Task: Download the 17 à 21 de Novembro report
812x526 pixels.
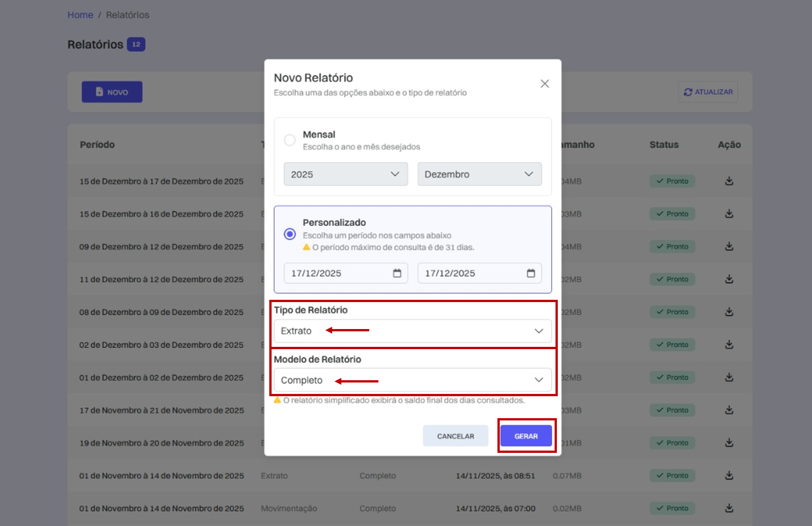Action: pos(729,410)
